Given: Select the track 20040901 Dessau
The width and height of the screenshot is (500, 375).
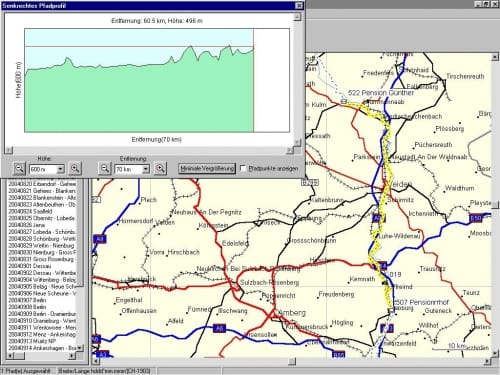Looking at the screenshot, I should point(29,266).
